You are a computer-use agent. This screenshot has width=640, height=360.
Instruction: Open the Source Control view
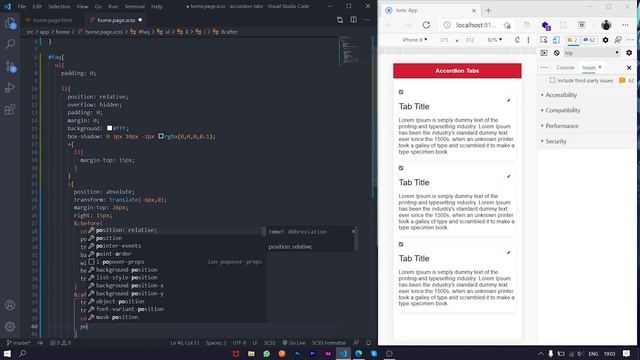pyautogui.click(x=10, y=66)
